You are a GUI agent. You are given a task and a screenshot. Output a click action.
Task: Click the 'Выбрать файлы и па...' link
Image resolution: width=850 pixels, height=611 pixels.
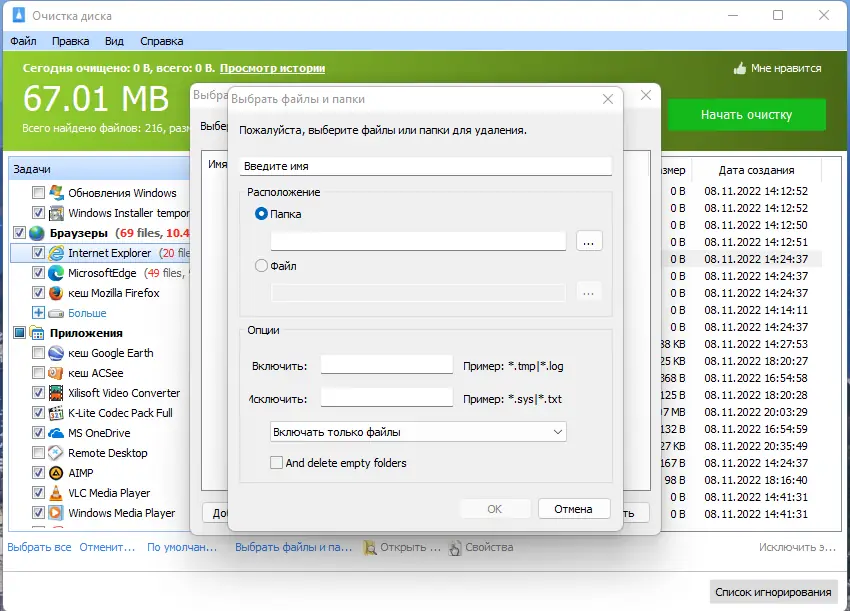(293, 548)
